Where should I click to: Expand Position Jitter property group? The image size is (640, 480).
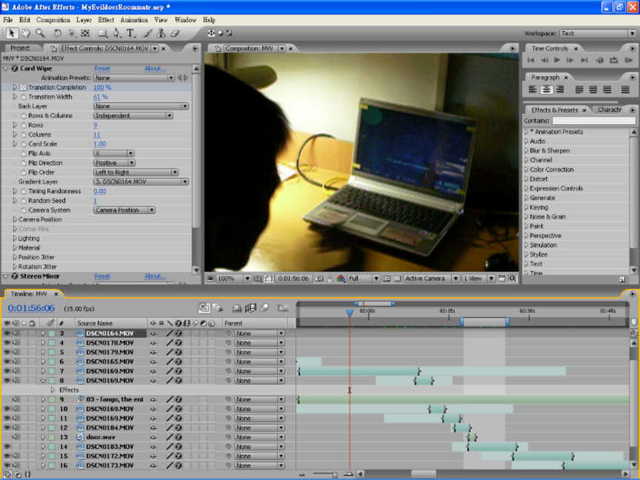pos(15,257)
